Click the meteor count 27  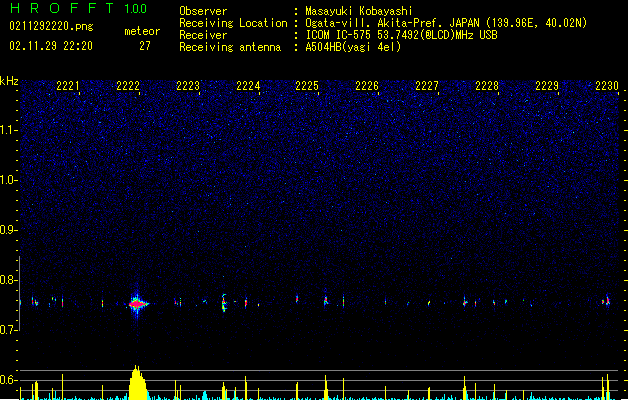click(145, 46)
